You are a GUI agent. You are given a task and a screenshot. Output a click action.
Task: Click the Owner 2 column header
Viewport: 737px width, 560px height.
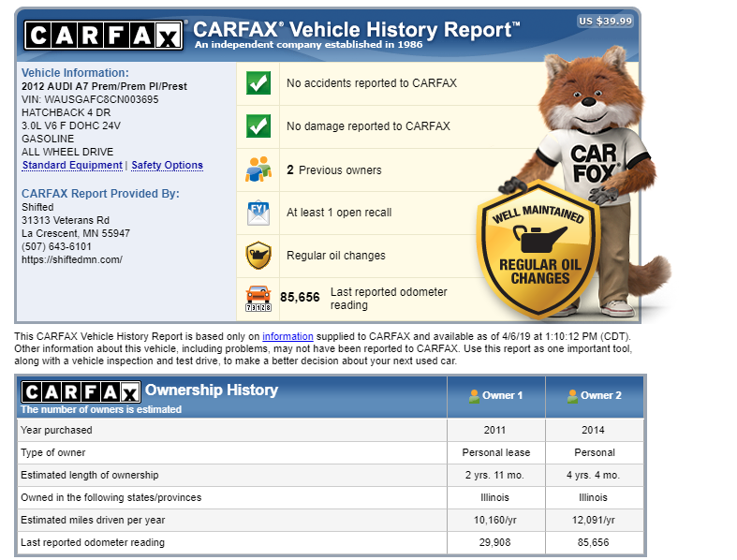tap(595, 396)
